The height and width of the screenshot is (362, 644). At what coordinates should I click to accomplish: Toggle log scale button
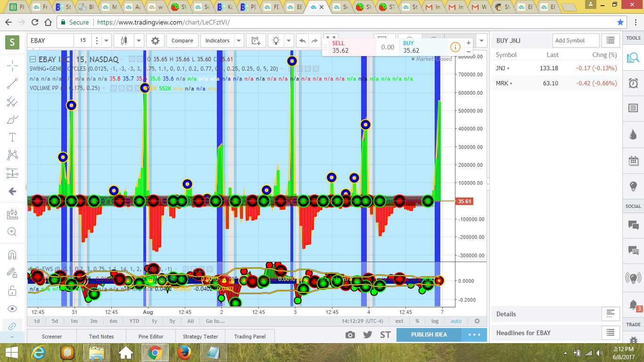(x=435, y=321)
